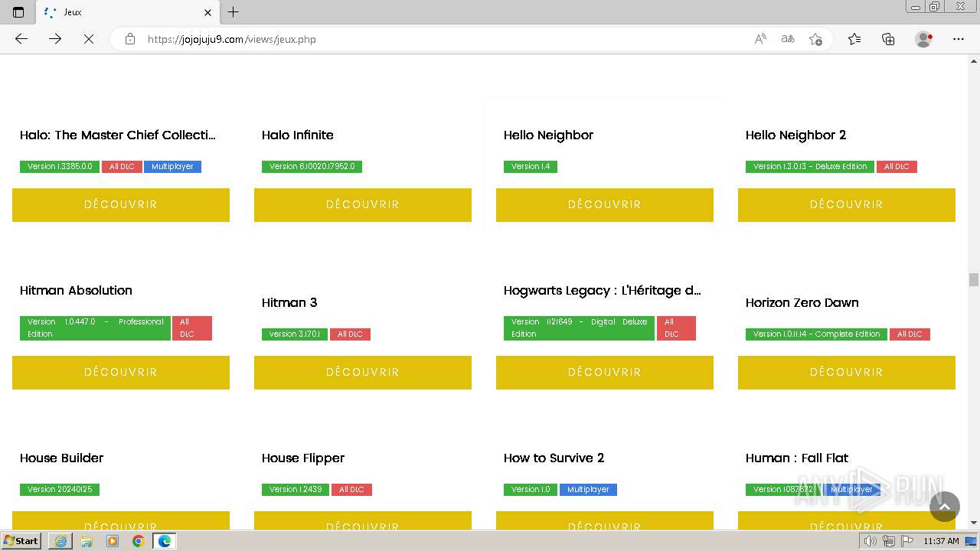Open the House Builder title

pos(61,458)
